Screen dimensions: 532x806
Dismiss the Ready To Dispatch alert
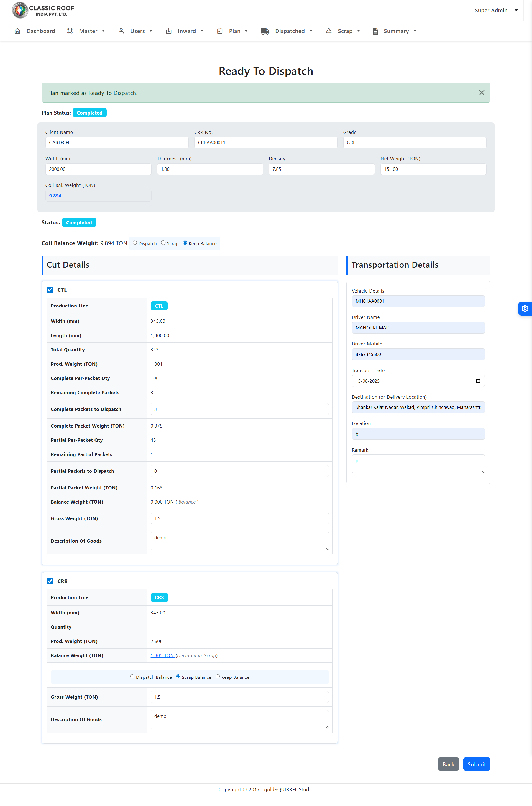(x=482, y=93)
